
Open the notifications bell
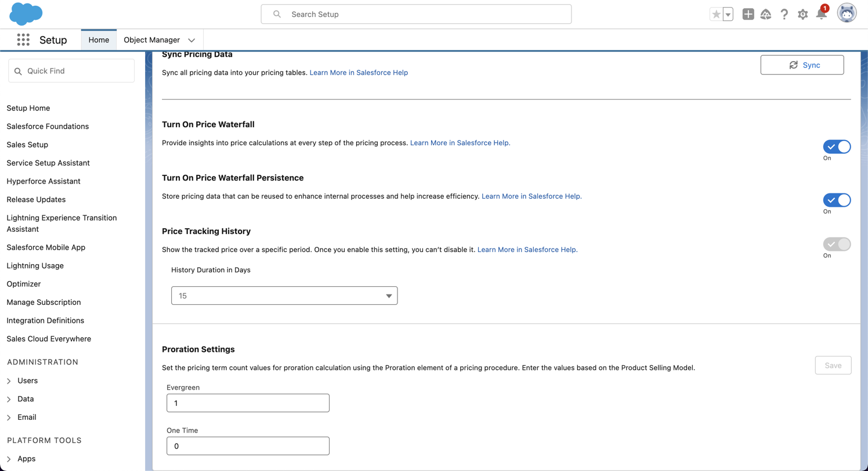[821, 14]
